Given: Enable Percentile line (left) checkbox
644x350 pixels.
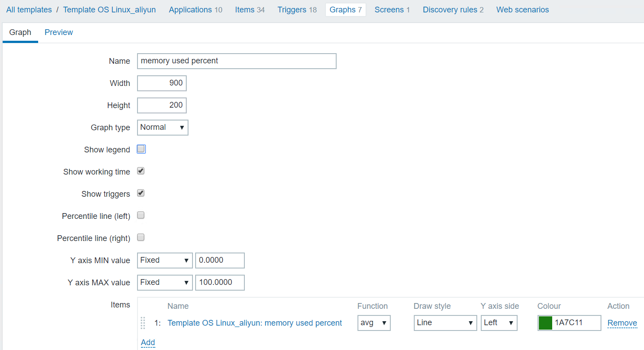Looking at the screenshot, I should tap(141, 216).
